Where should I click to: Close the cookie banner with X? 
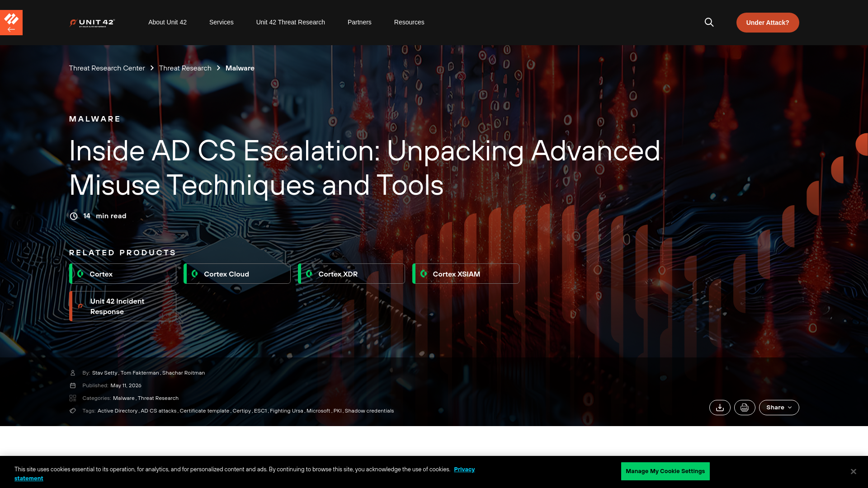(853, 471)
